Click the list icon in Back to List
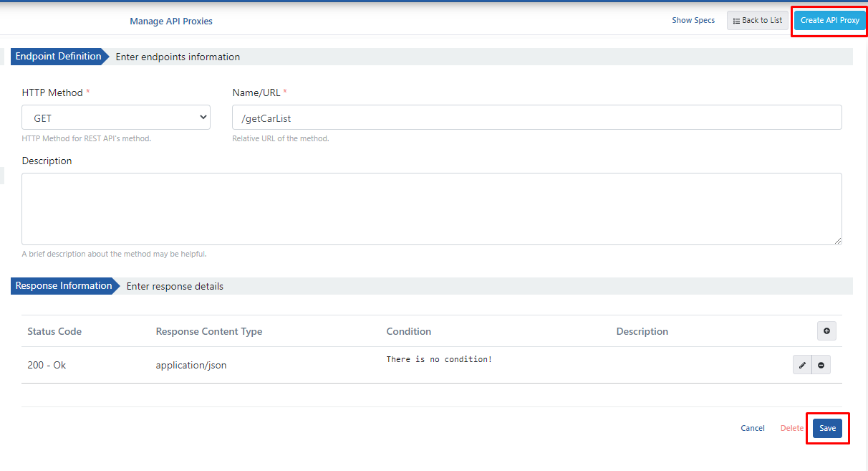 736,21
